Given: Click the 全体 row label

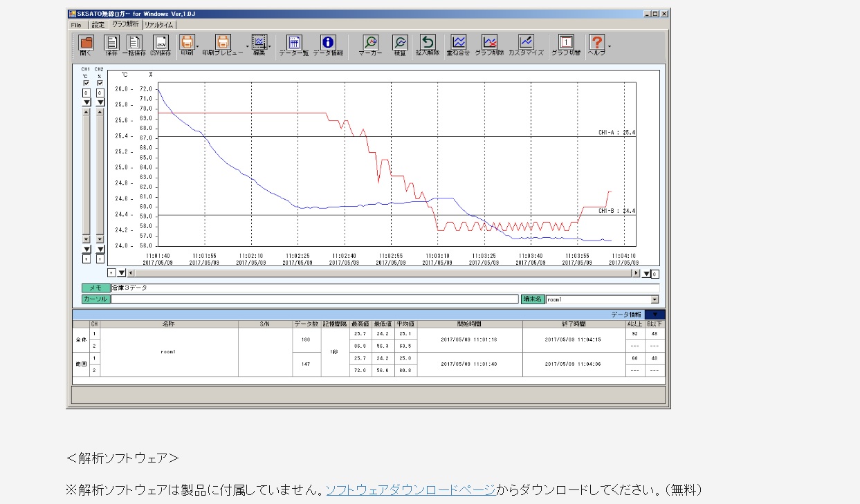Looking at the screenshot, I should point(81,339).
